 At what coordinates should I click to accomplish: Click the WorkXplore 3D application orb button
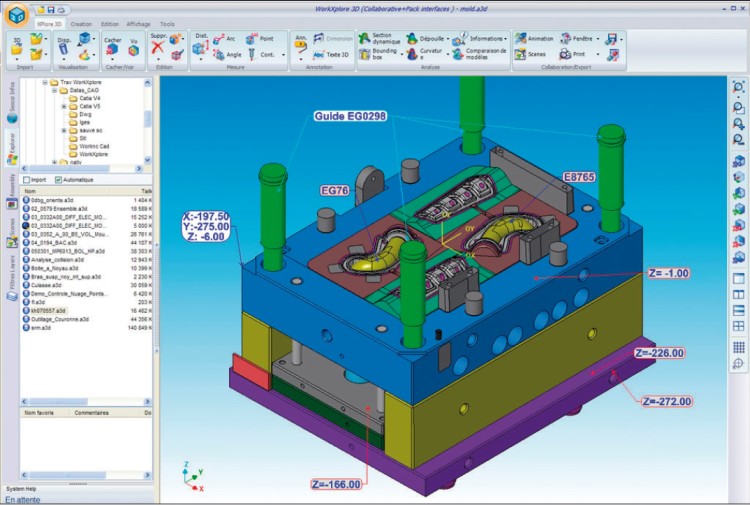pyautogui.click(x=17, y=18)
